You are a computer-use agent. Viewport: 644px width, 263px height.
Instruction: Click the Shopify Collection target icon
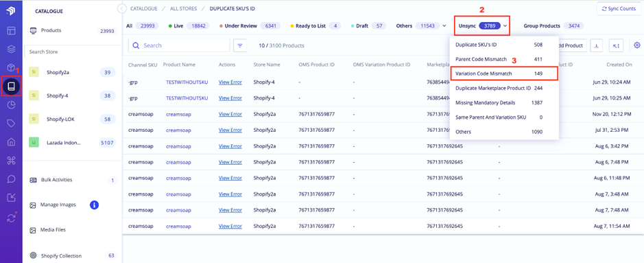[x=34, y=255]
